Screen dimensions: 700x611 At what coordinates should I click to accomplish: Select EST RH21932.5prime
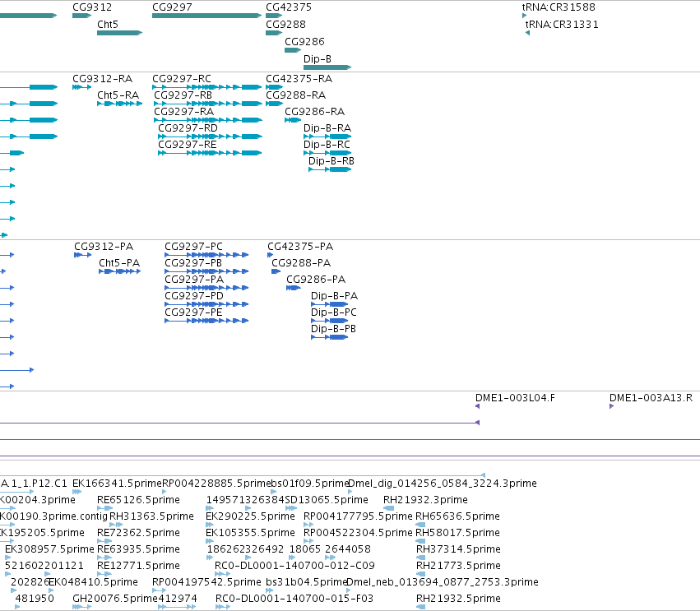pyautogui.click(x=458, y=599)
